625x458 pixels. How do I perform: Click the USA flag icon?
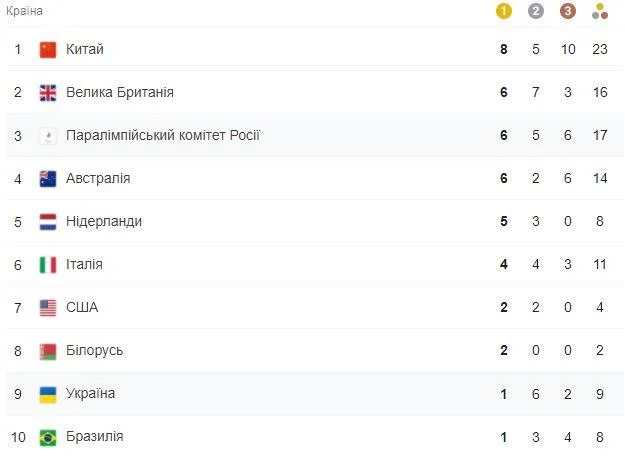coord(48,308)
